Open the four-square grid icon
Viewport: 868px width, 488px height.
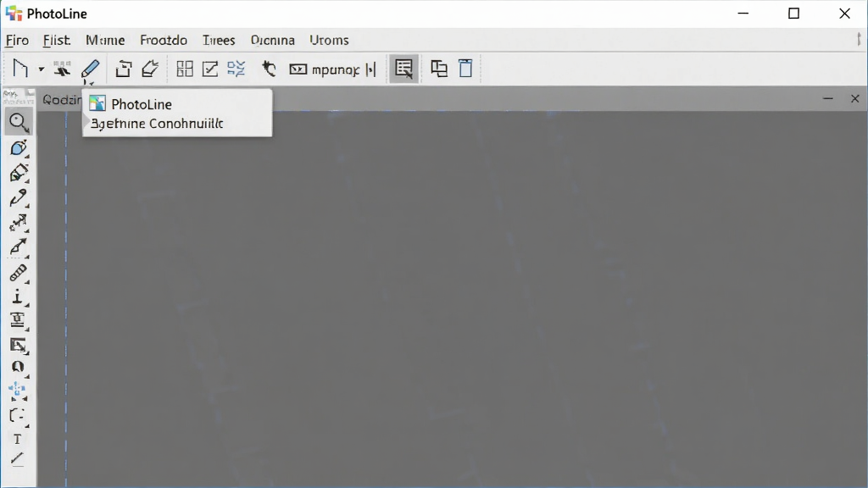(185, 69)
